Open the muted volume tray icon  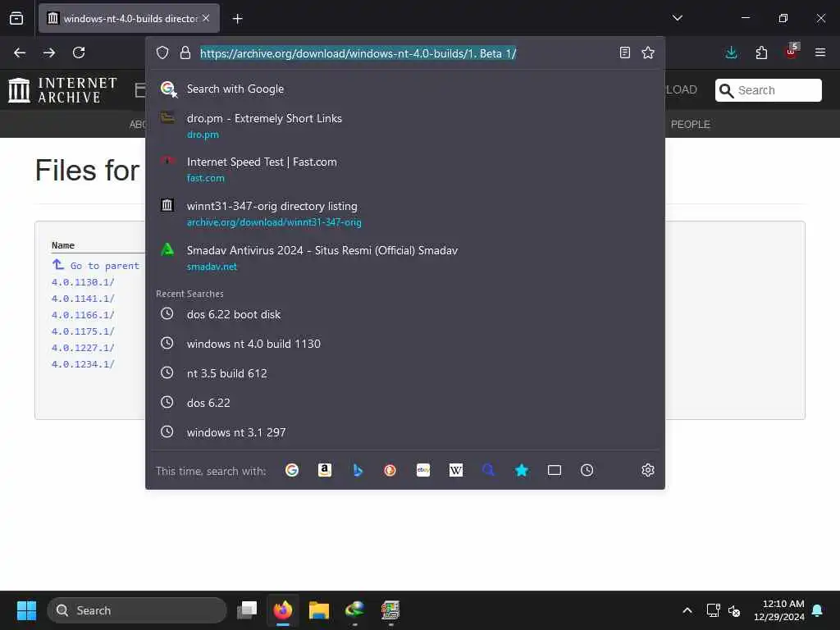[734, 610]
